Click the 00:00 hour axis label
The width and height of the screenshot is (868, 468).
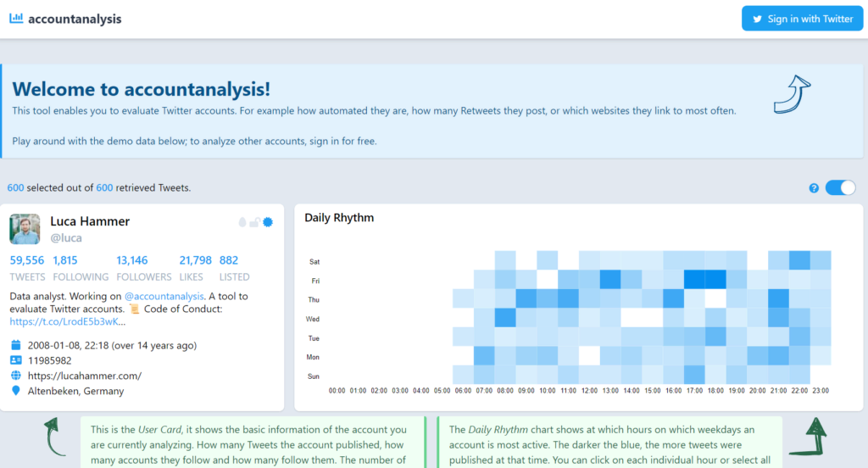click(x=337, y=391)
